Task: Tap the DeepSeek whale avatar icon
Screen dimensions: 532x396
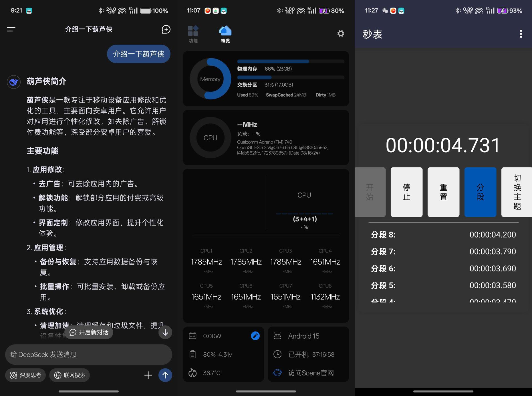Action: (x=14, y=82)
